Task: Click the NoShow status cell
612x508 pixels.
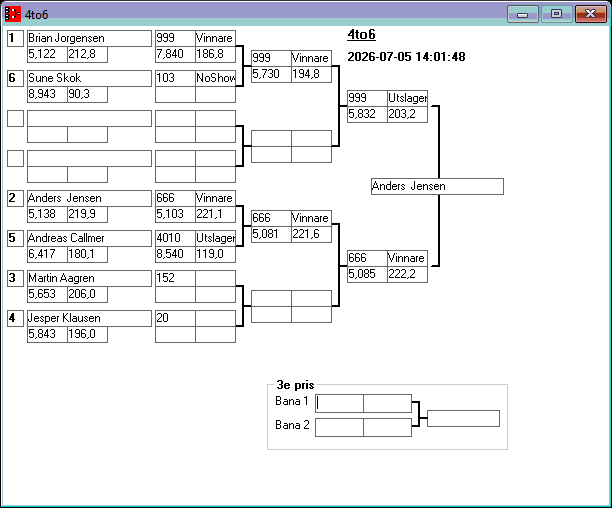Action: (215, 78)
